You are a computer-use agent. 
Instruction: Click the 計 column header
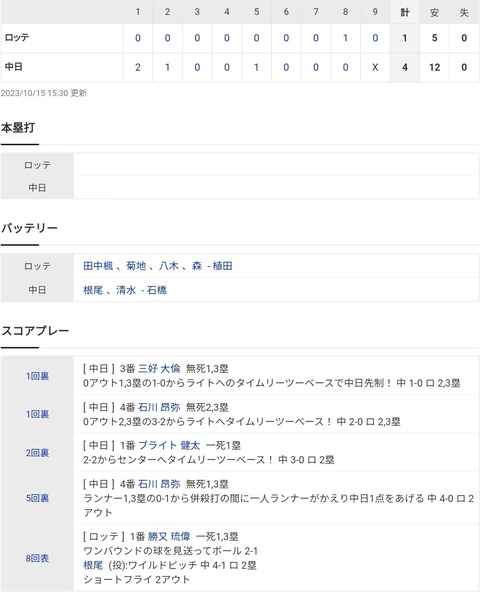point(405,12)
